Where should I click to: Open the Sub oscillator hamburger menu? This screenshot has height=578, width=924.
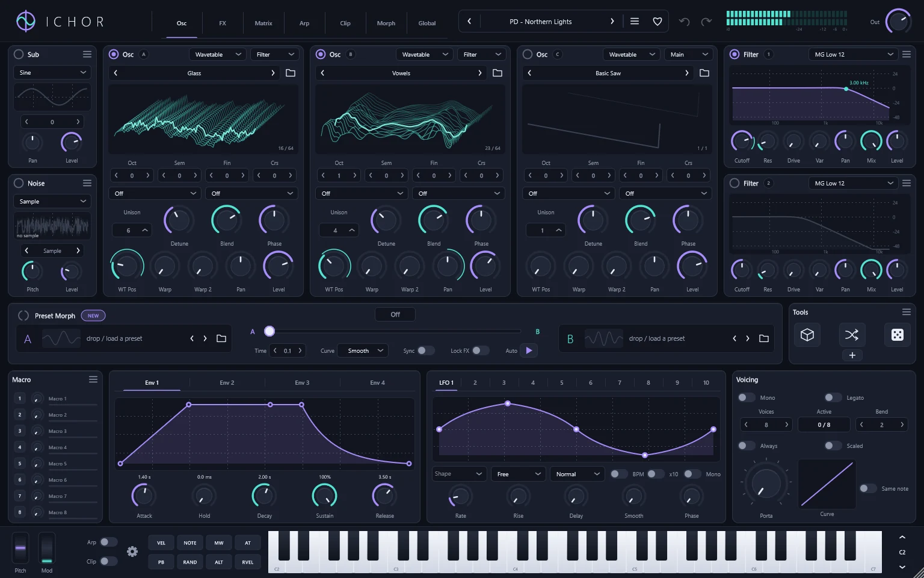(87, 54)
